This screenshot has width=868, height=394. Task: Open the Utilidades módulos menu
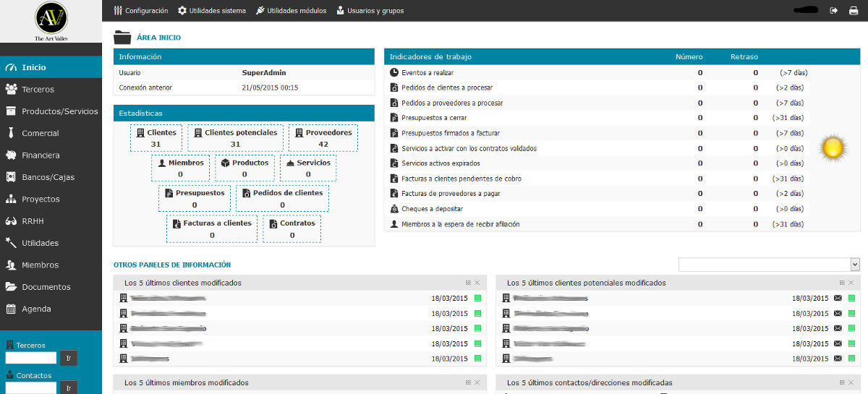point(291,11)
